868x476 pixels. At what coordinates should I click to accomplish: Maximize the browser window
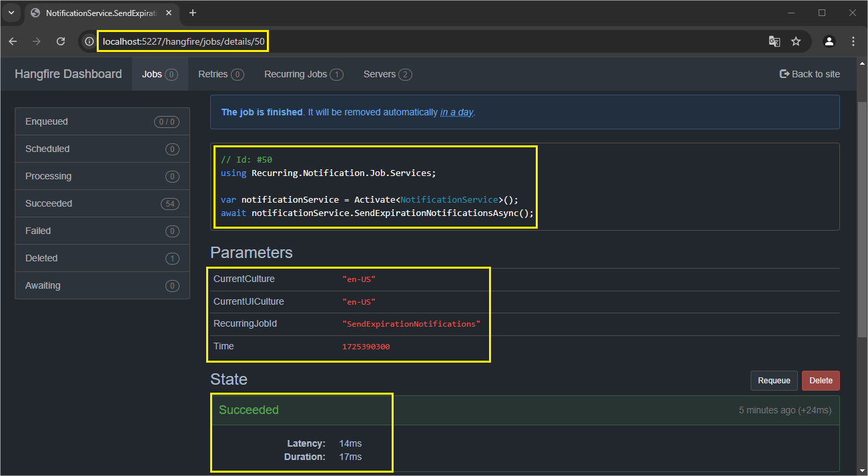[x=822, y=13]
